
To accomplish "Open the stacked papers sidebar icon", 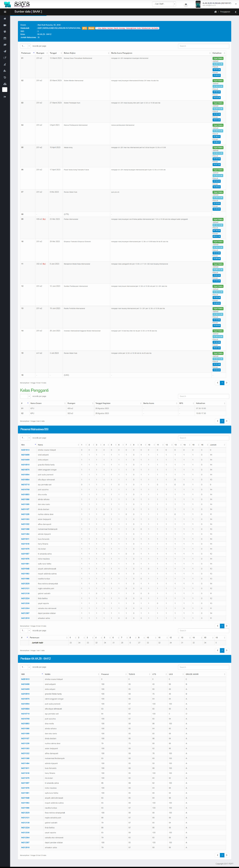I will 5,64.
